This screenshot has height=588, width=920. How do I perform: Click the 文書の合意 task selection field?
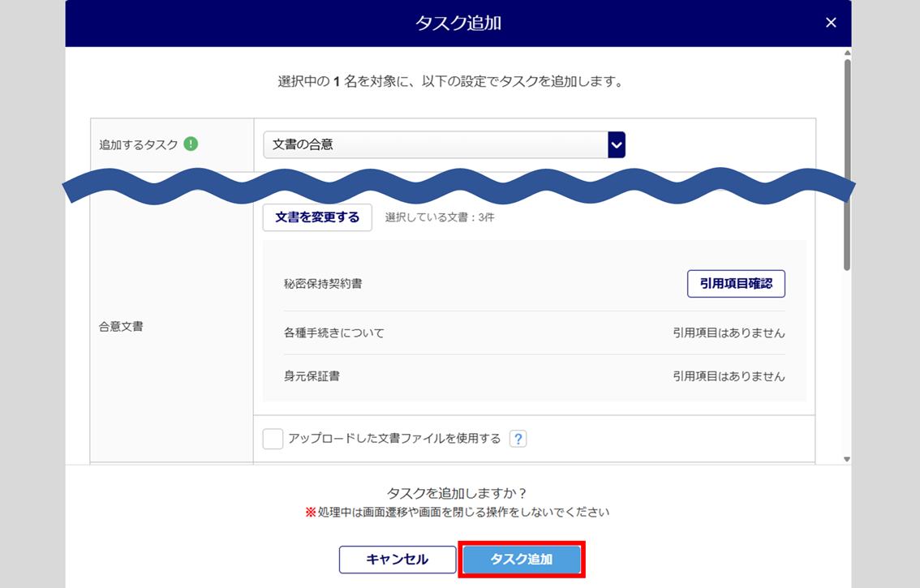[x=435, y=145]
